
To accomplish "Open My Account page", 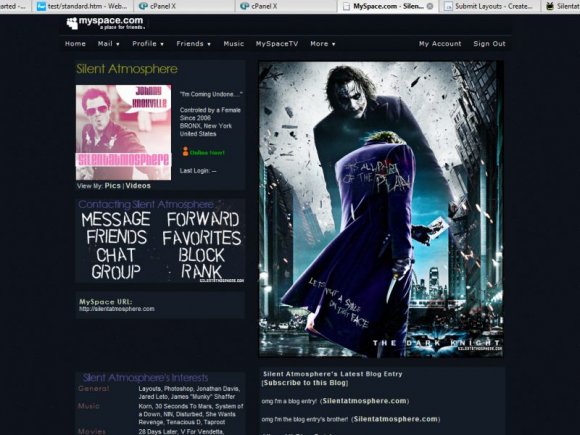I will 440,44.
